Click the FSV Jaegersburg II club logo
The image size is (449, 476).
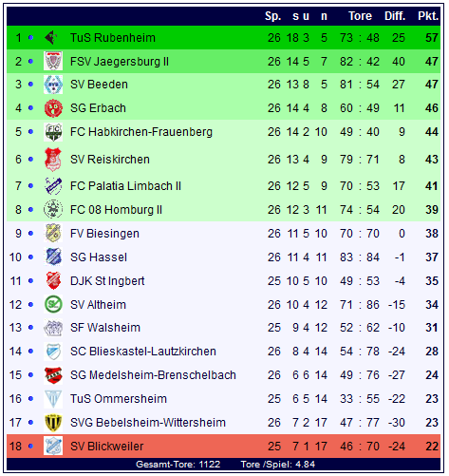pos(53,61)
